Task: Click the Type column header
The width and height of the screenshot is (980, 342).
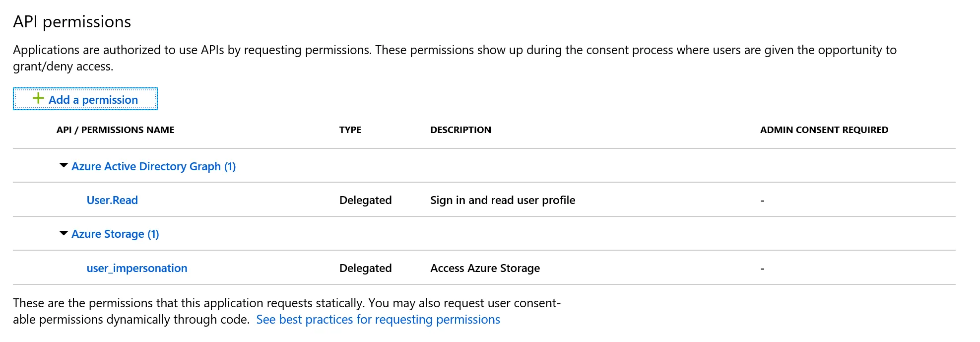Action: 350,130
